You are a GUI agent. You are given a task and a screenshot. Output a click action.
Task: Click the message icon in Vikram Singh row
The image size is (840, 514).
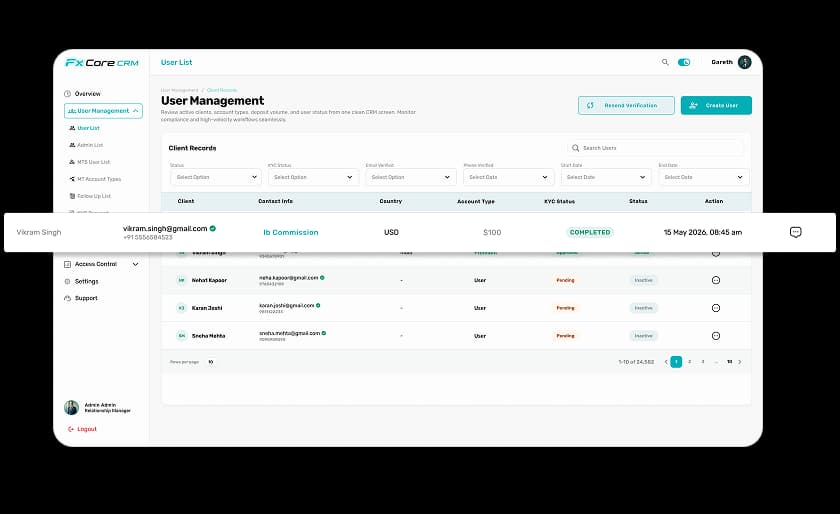796,232
